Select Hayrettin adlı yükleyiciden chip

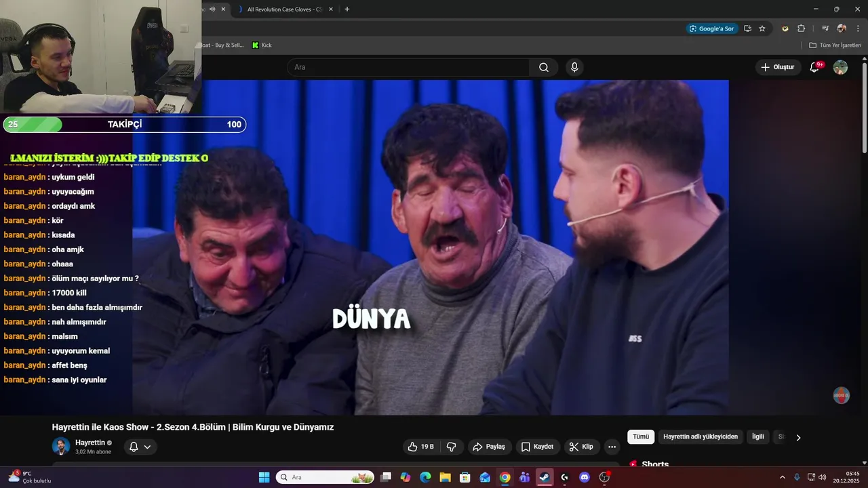click(x=701, y=437)
